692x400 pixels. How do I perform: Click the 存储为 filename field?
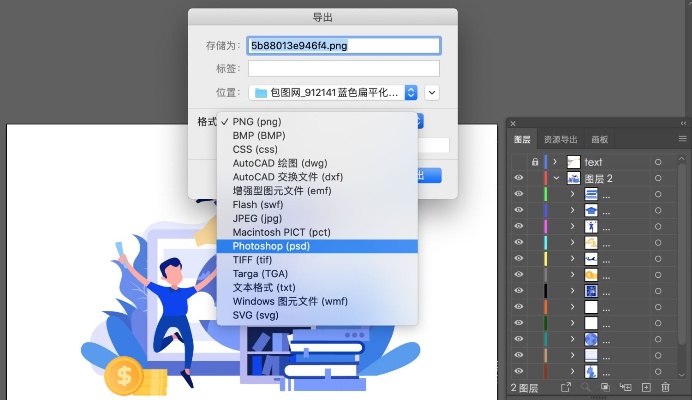(x=343, y=45)
